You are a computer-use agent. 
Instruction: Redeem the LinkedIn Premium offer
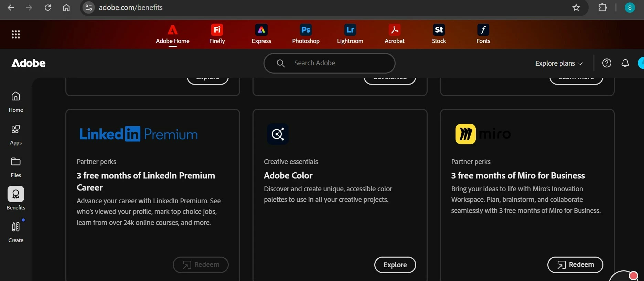point(201,265)
